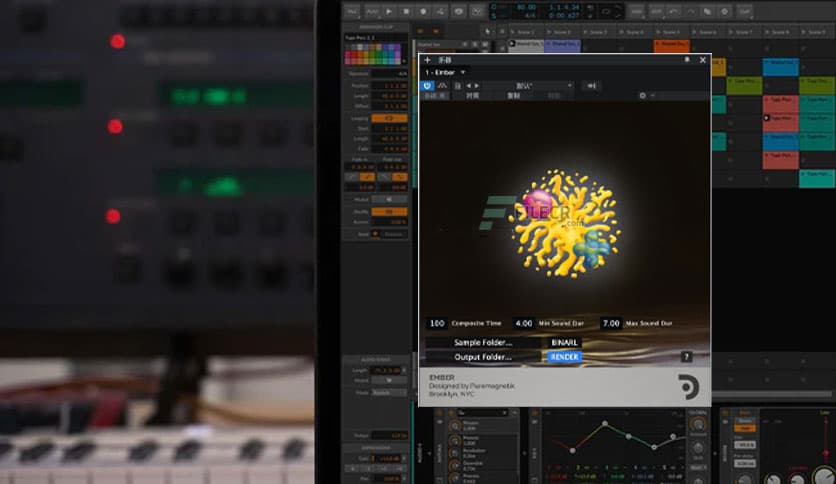Image resolution: width=836 pixels, height=484 pixels.
Task: Click Sample Folder... button
Action: [x=482, y=342]
